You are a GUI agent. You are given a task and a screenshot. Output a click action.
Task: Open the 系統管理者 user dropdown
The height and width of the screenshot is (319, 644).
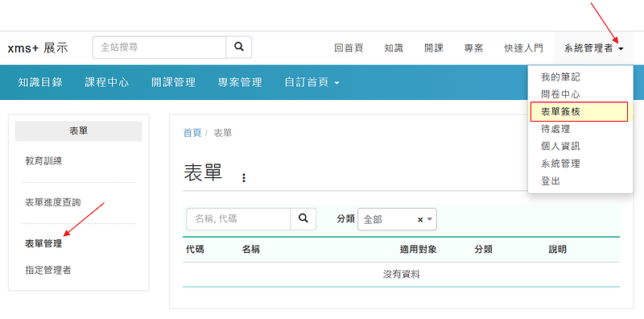593,48
